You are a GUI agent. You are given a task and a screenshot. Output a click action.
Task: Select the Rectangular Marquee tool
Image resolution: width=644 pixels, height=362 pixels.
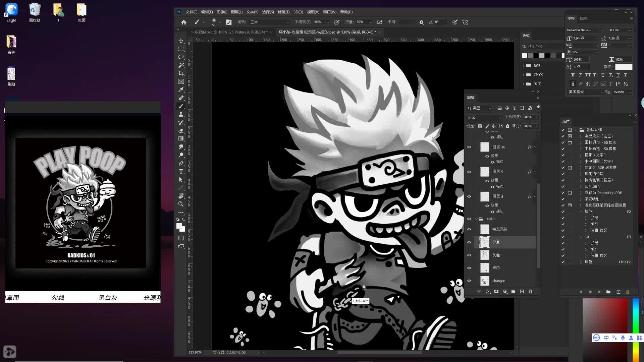[x=181, y=49]
